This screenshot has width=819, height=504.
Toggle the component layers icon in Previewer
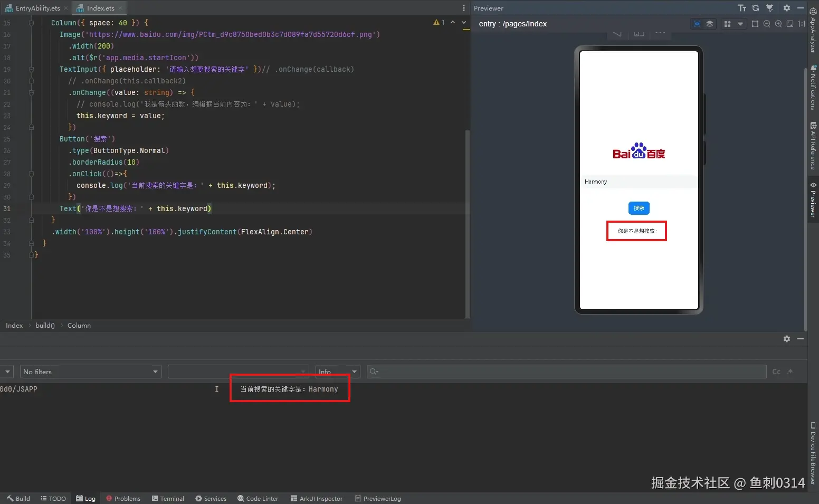click(x=710, y=24)
